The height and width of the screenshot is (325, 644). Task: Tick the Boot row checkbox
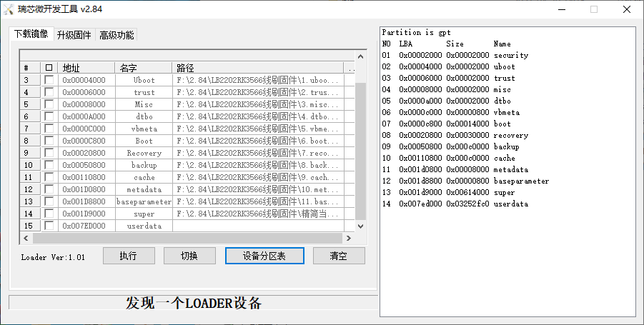pyautogui.click(x=49, y=140)
